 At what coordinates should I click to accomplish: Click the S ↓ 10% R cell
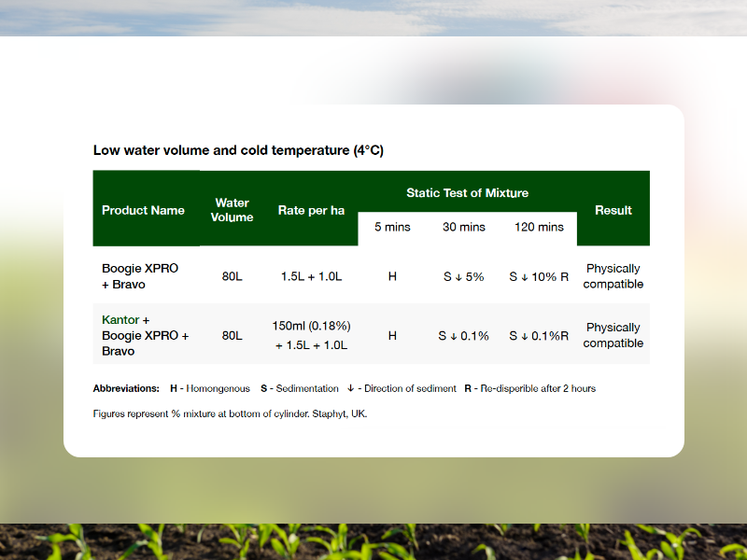[539, 276]
